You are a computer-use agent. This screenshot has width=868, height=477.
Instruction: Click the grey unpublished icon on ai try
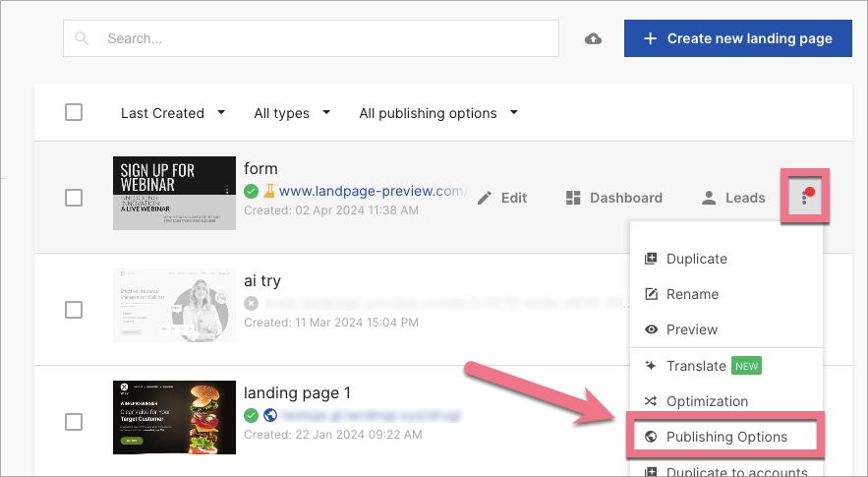(252, 303)
